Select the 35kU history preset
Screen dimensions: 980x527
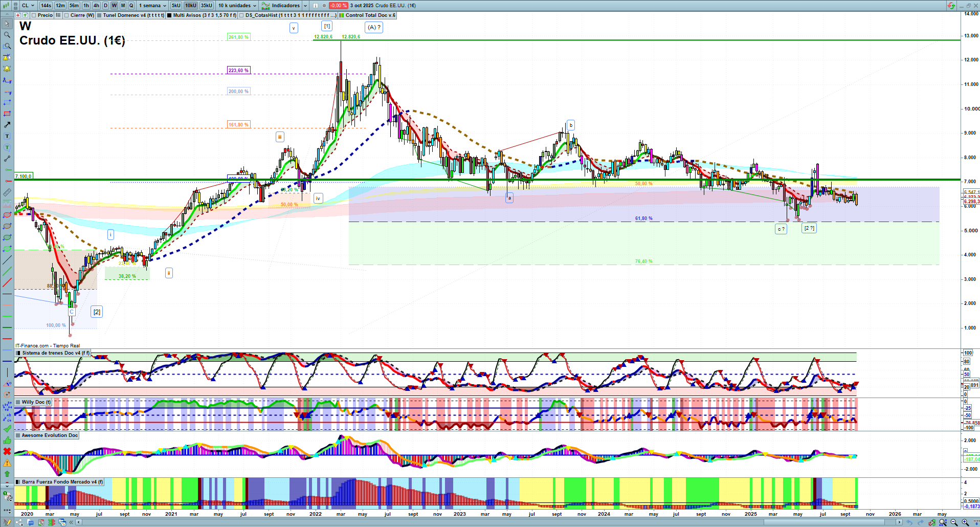207,6
